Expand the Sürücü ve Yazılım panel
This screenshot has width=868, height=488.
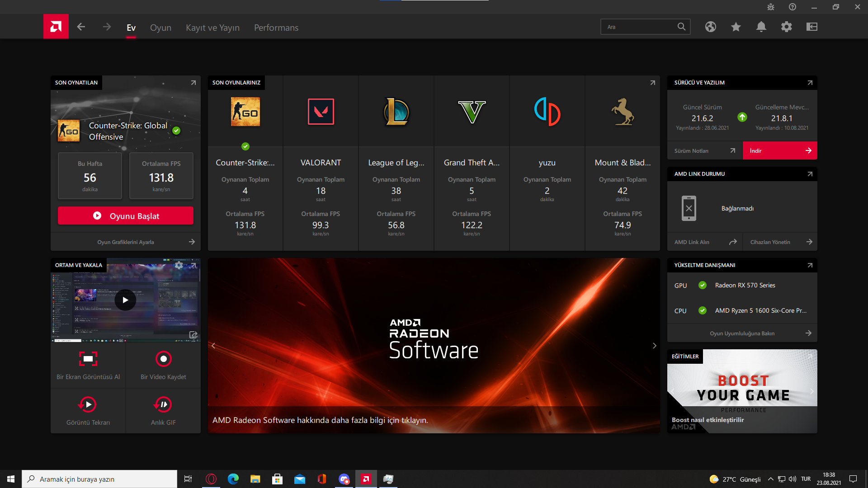pos(810,83)
